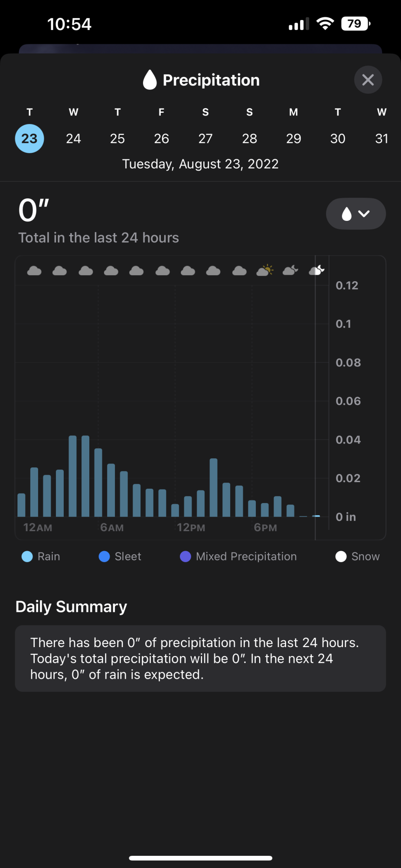Tap the battery 79 indicator

pos(356,23)
